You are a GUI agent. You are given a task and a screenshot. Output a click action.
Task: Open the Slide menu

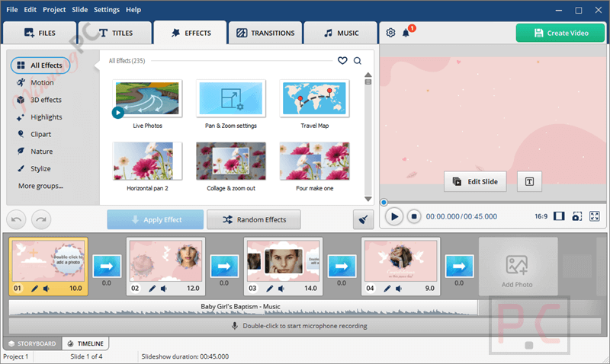[80, 10]
